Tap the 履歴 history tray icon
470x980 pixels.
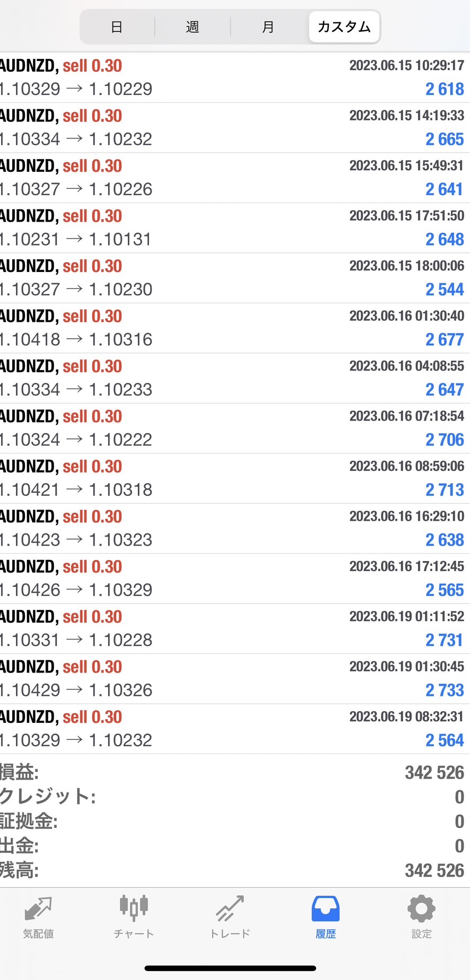coord(325,909)
